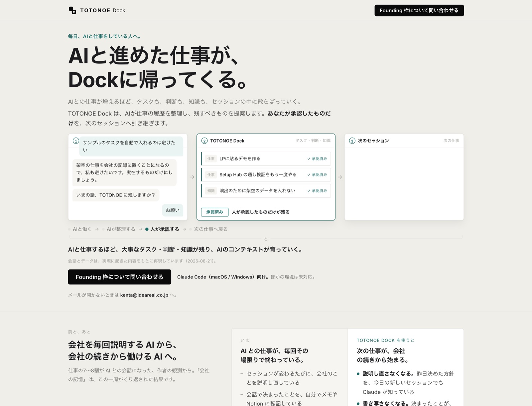This screenshot has width=532, height=406.
Task: Click the お願い chat bubble
Action: click(173, 210)
